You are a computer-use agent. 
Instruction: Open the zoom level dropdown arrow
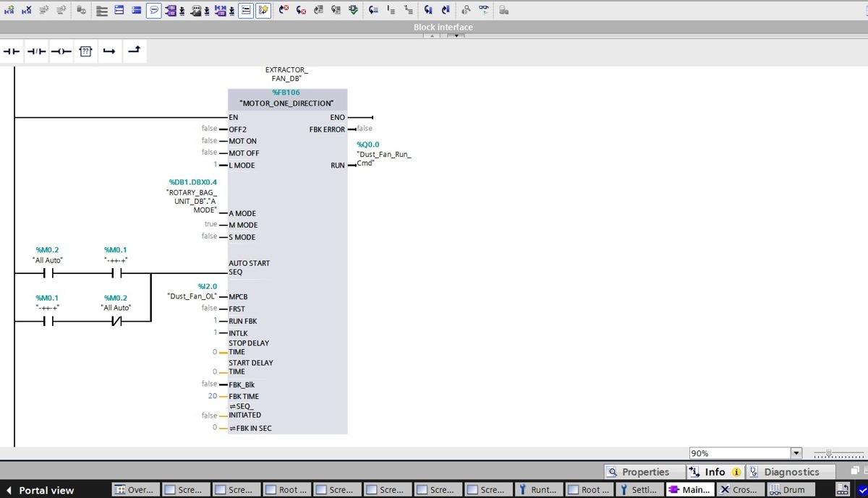[x=796, y=453]
